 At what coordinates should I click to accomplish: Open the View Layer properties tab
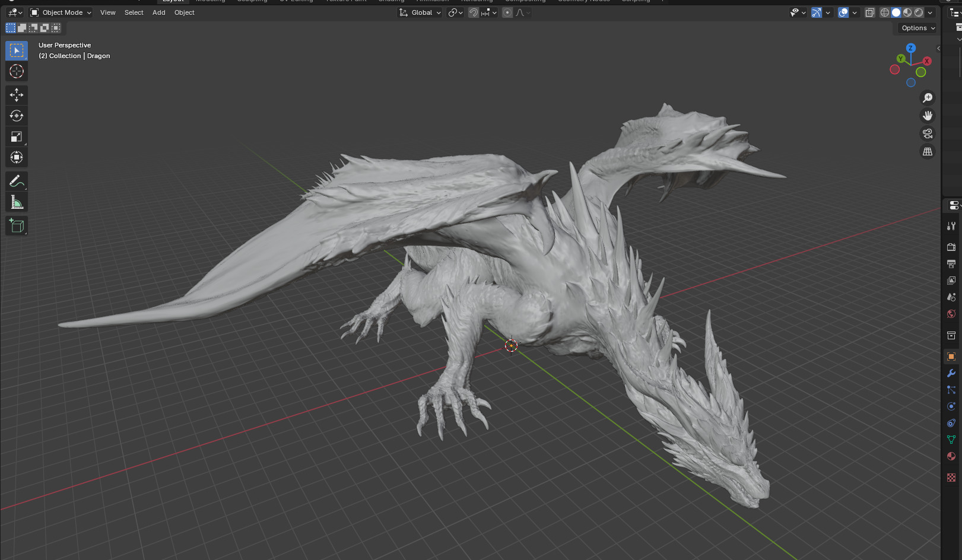pos(951,280)
